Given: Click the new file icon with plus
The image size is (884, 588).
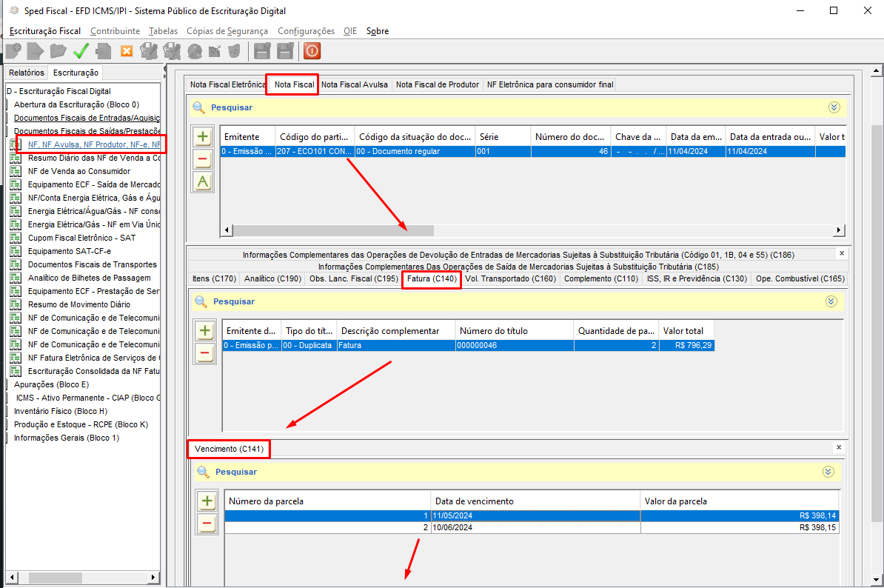Looking at the screenshot, I should pos(13,51).
